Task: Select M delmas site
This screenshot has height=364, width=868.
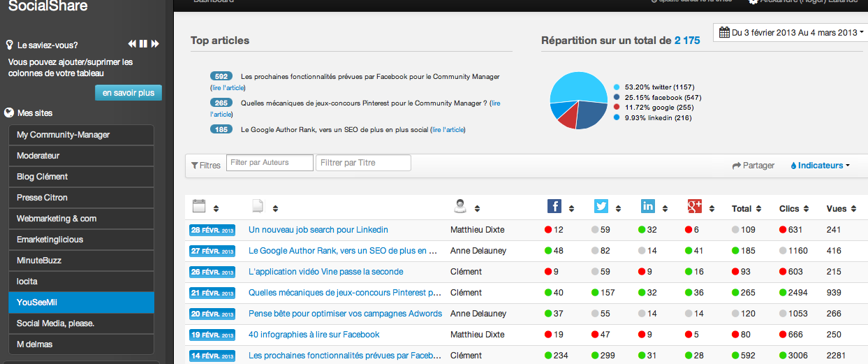Action: pos(81,344)
